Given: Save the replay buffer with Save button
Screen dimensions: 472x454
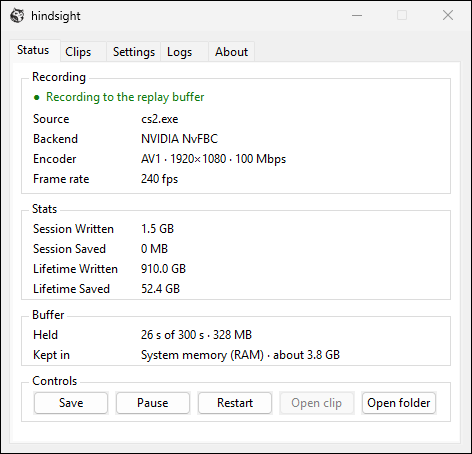Looking at the screenshot, I should [71, 403].
